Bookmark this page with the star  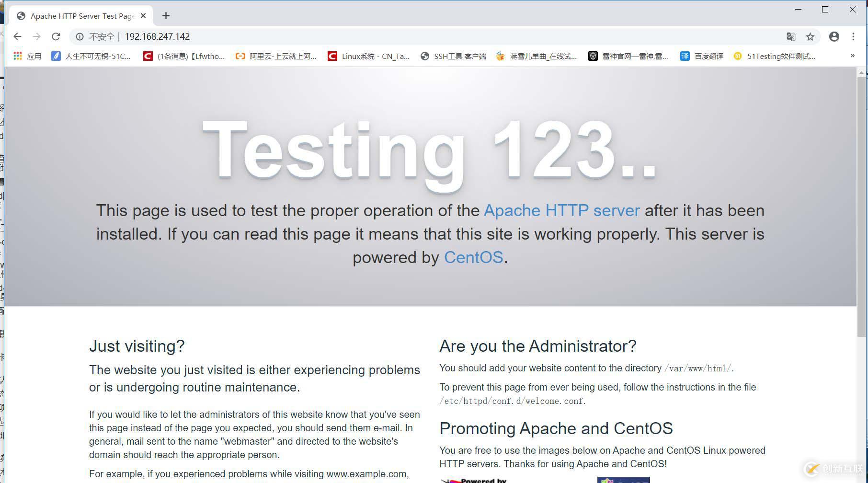810,36
